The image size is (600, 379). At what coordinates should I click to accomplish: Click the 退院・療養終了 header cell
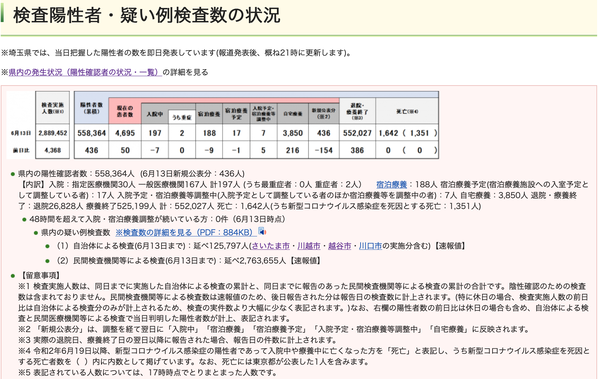coord(357,111)
